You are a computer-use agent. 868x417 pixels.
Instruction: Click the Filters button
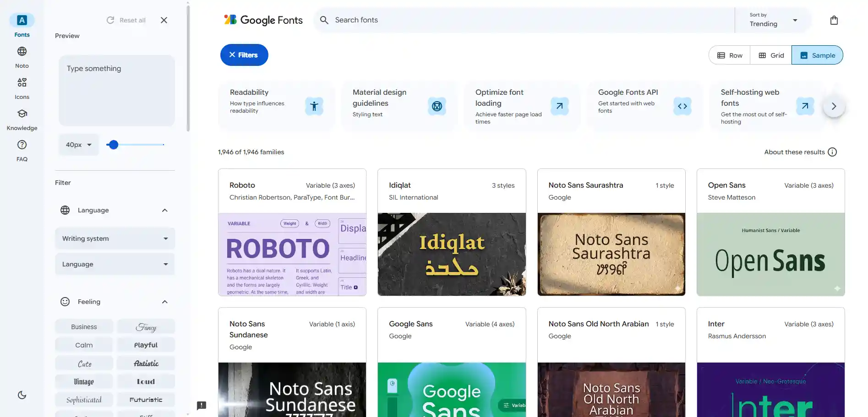244,55
